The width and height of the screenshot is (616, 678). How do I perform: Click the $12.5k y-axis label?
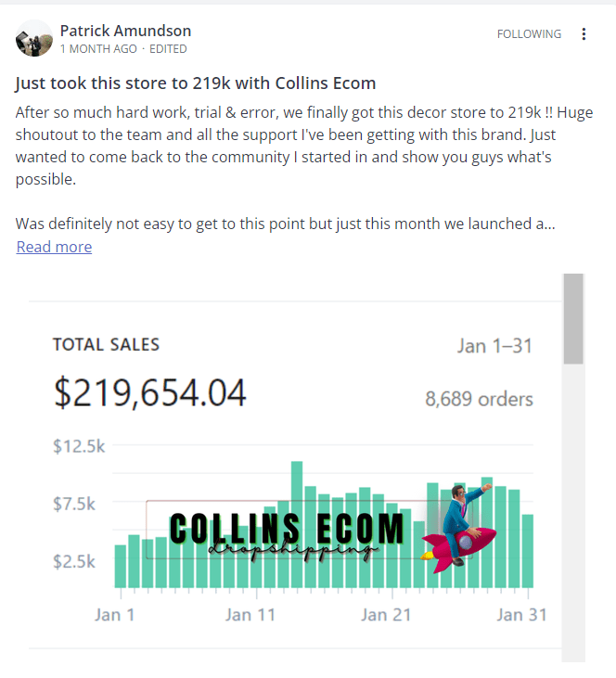(79, 447)
